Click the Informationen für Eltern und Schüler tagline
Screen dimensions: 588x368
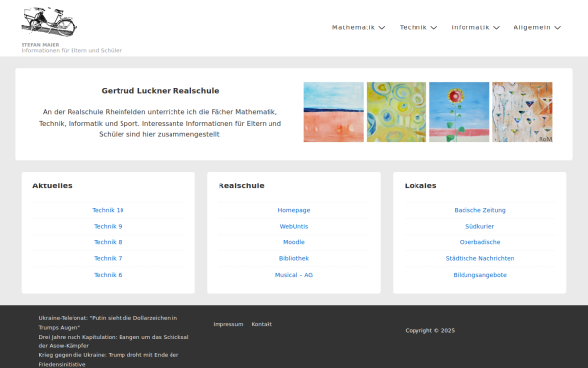coord(72,50)
